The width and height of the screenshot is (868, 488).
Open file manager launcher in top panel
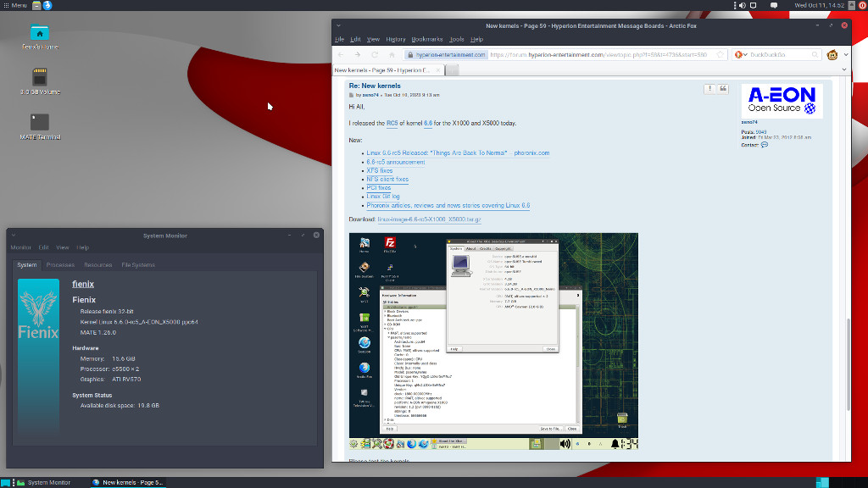36,5
